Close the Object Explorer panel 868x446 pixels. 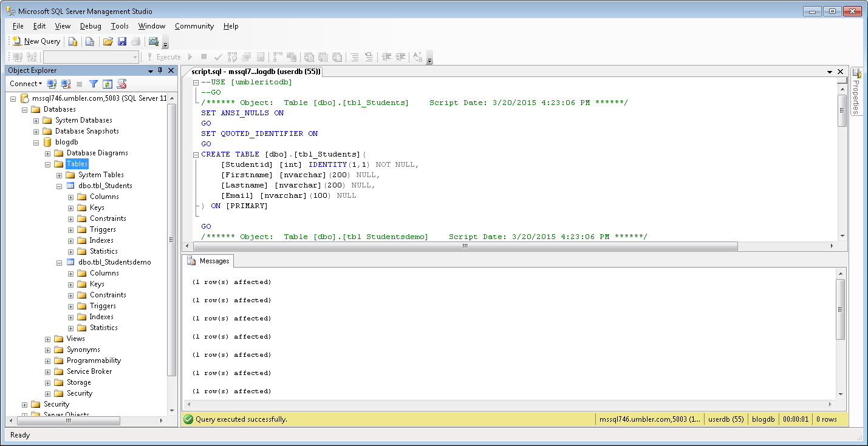click(x=170, y=70)
